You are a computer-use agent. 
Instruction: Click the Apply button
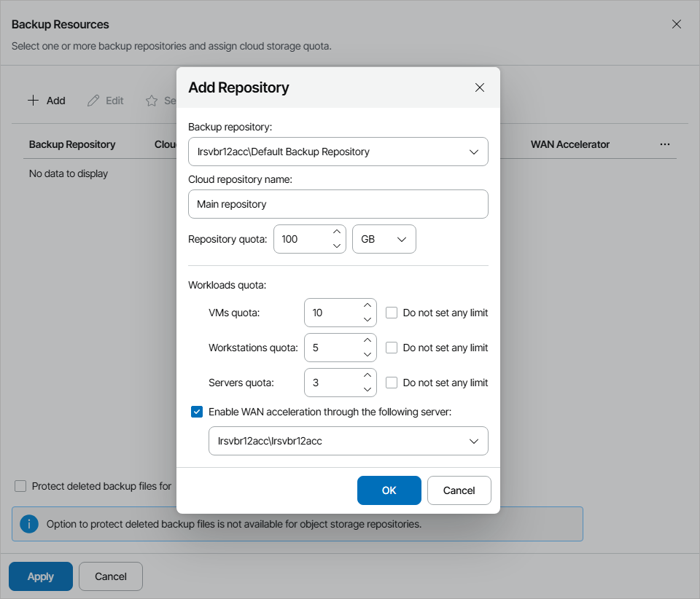pos(40,576)
